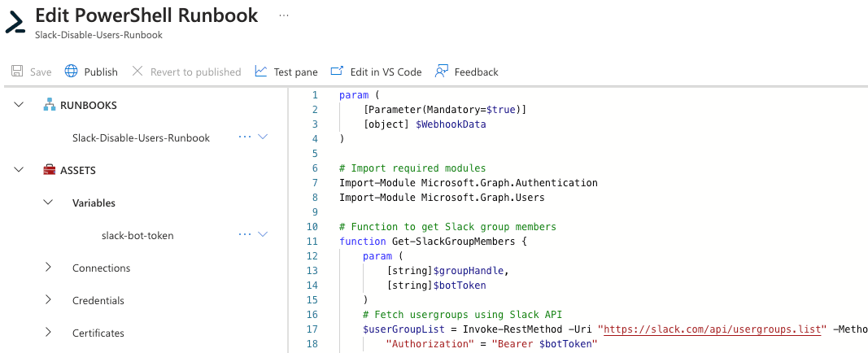Select the Variables tree label
This screenshot has height=353, width=868.
click(94, 203)
